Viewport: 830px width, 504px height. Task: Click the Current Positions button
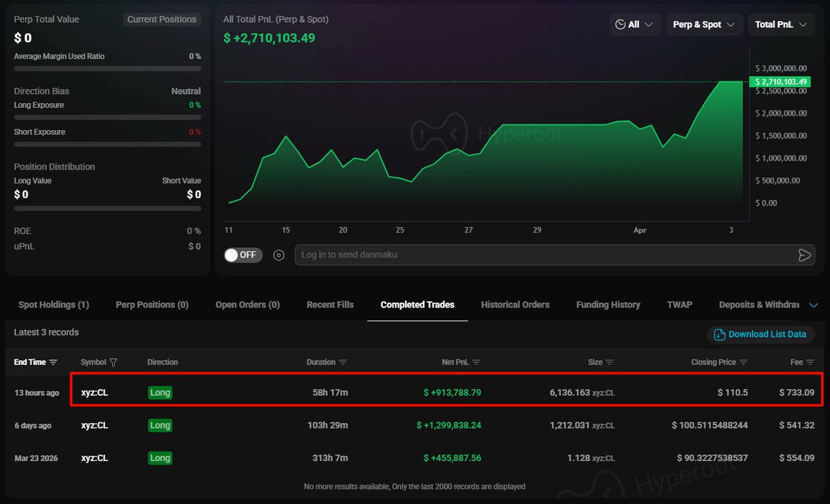click(x=162, y=19)
